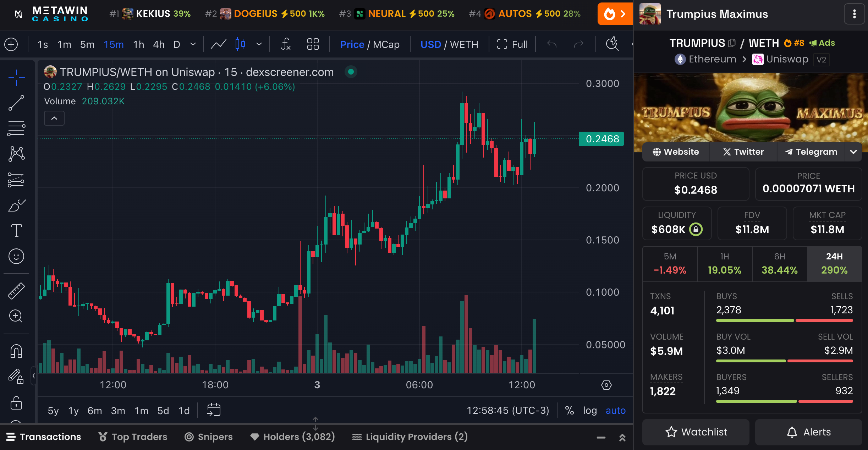
Task: Open the three-dot options menu
Action: 854,14
